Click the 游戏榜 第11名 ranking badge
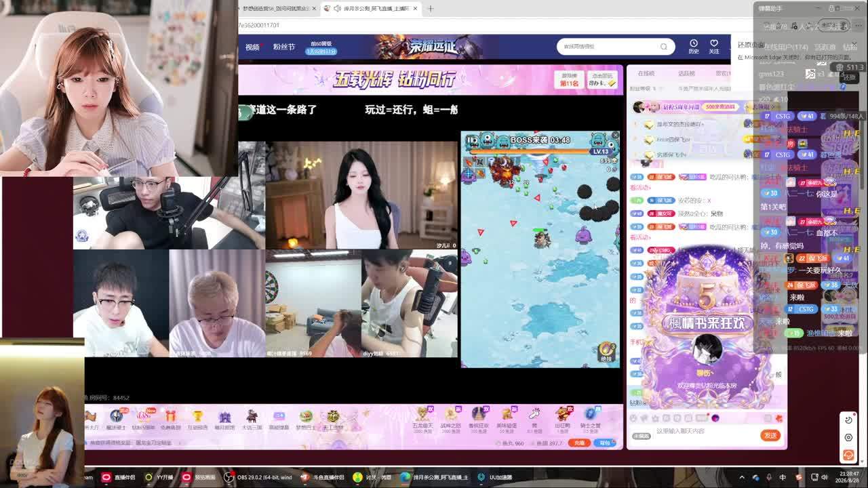868x488 pixels. 569,80
